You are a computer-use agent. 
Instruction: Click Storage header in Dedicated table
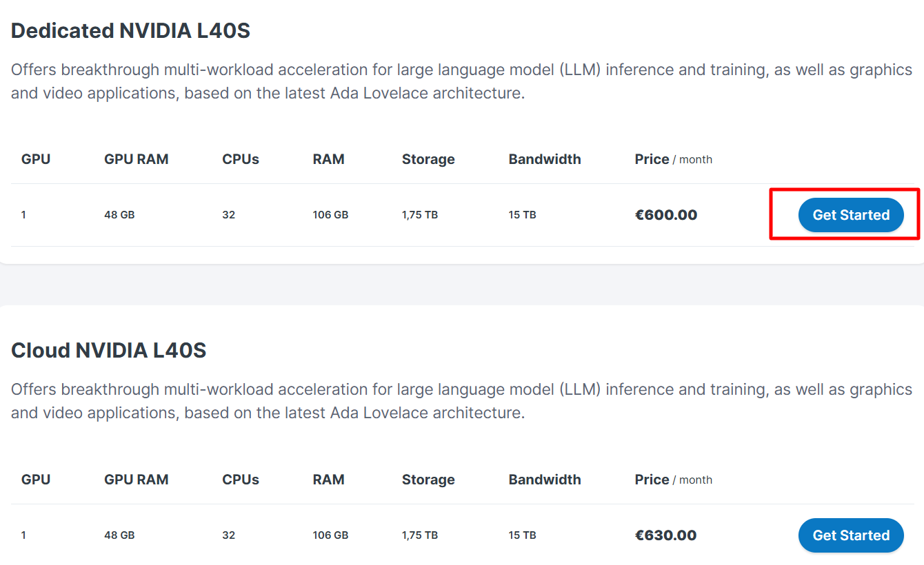coord(428,159)
